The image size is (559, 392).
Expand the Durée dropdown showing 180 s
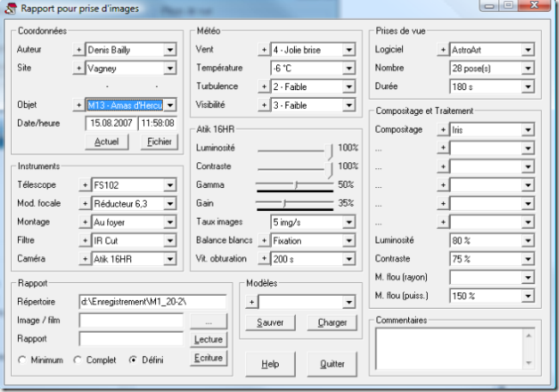(528, 87)
